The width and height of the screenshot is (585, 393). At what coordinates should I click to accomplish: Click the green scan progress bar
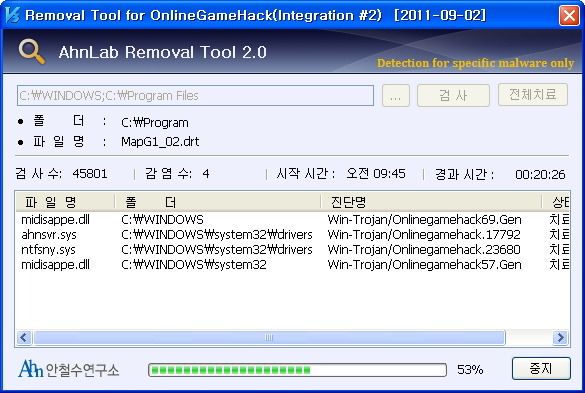point(297,370)
